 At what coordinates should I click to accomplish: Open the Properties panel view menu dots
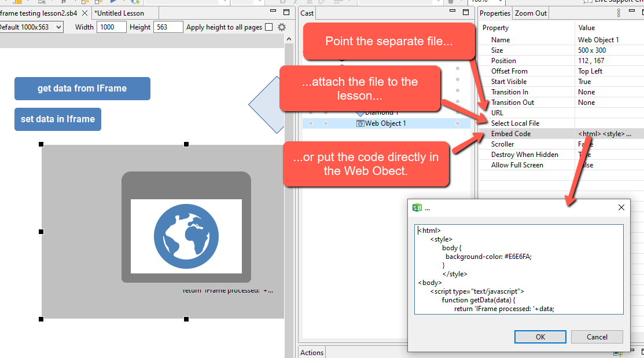click(619, 13)
